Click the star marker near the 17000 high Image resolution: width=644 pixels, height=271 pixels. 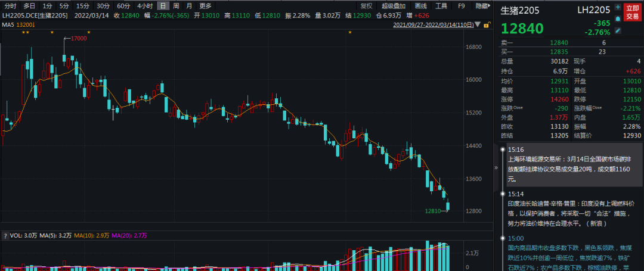[52, 32]
